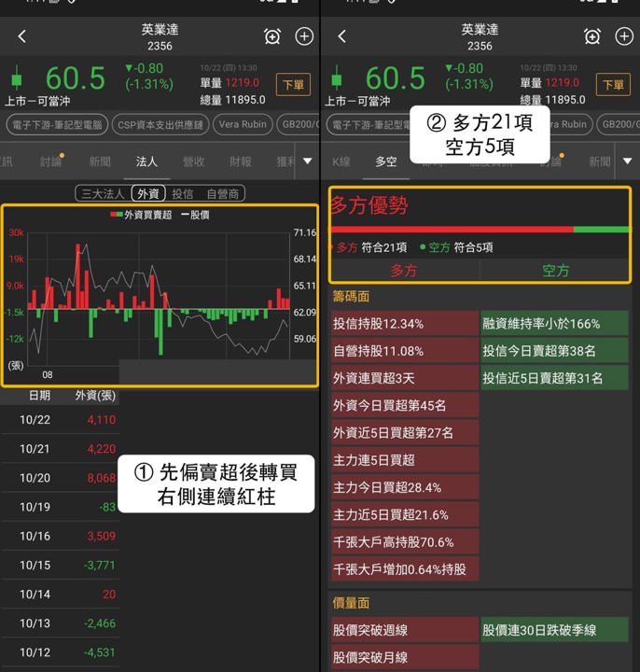Switch to the 財報 tab

[240, 161]
